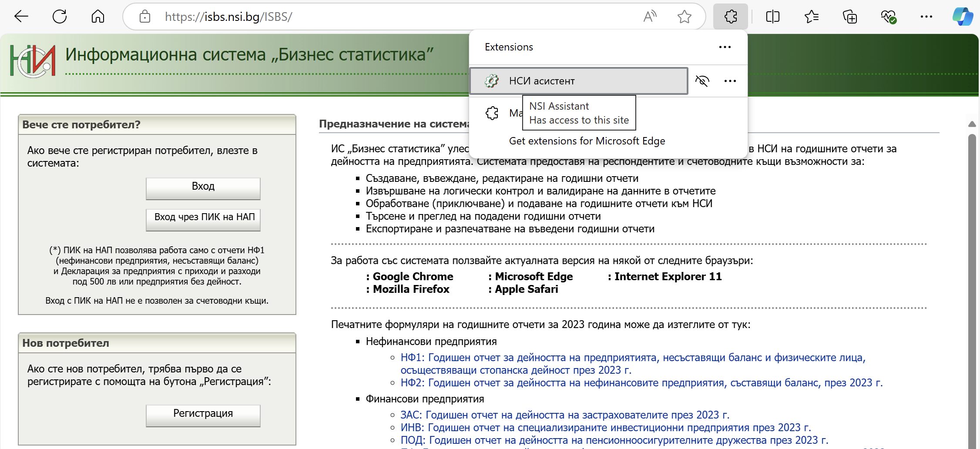
Task: Open the browser home page
Action: pyautogui.click(x=98, y=17)
